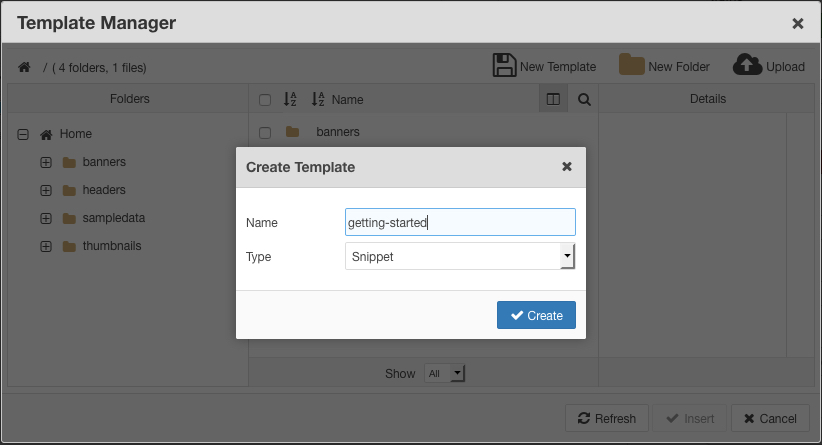
Task: Click the Refresh button
Action: [x=606, y=418]
